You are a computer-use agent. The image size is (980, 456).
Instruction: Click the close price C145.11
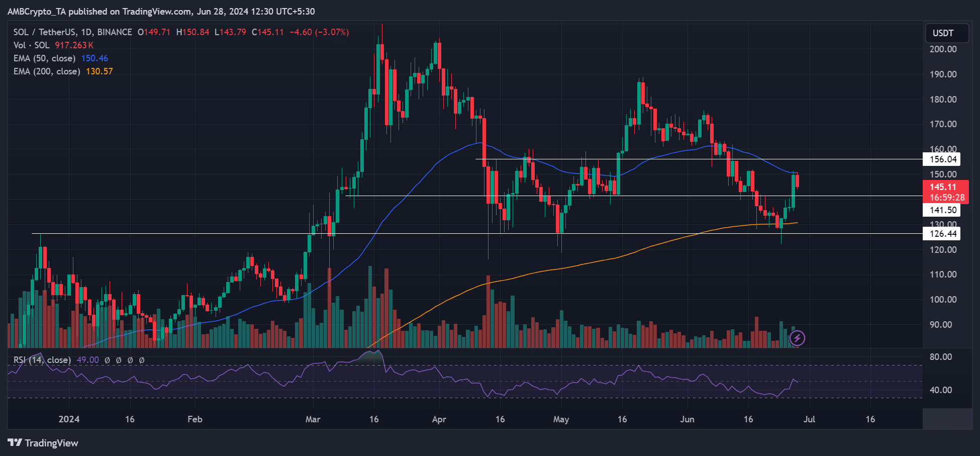[x=268, y=32]
